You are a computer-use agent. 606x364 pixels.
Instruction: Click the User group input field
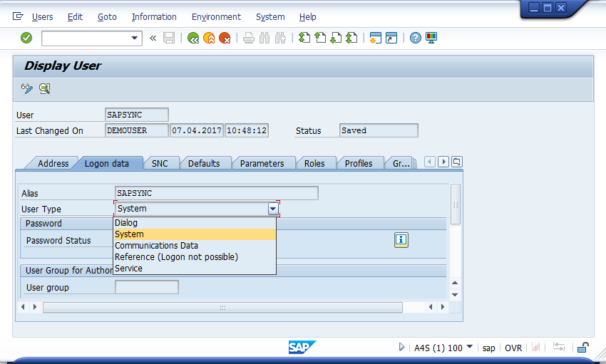tap(146, 287)
